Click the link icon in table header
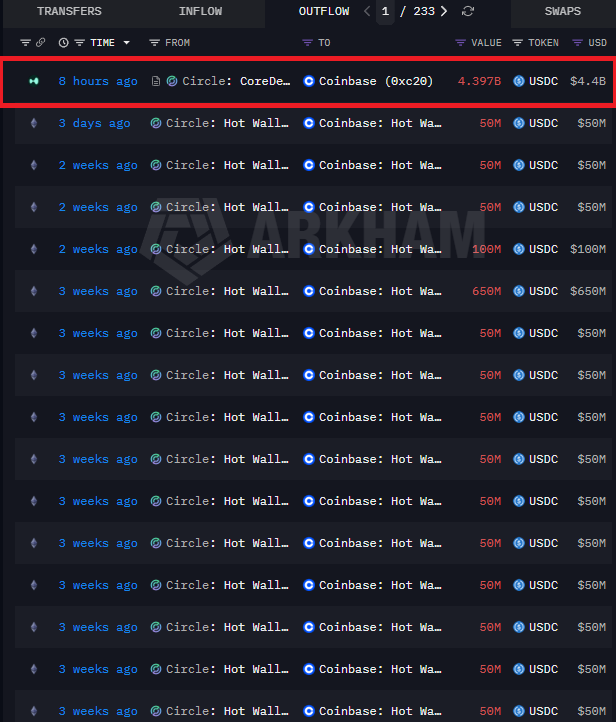Viewport: 616px width, 722px height. pyautogui.click(x=41, y=43)
